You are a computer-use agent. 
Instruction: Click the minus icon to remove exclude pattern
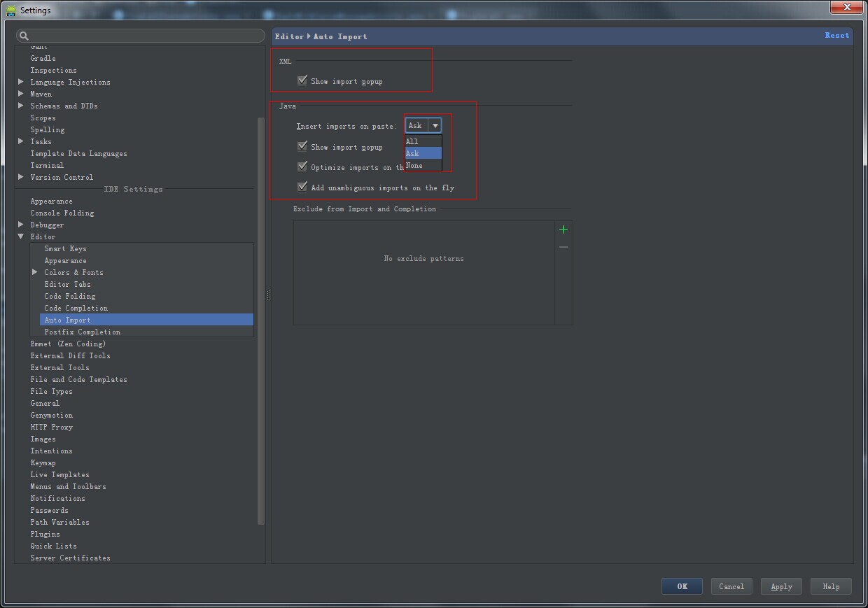(x=563, y=246)
